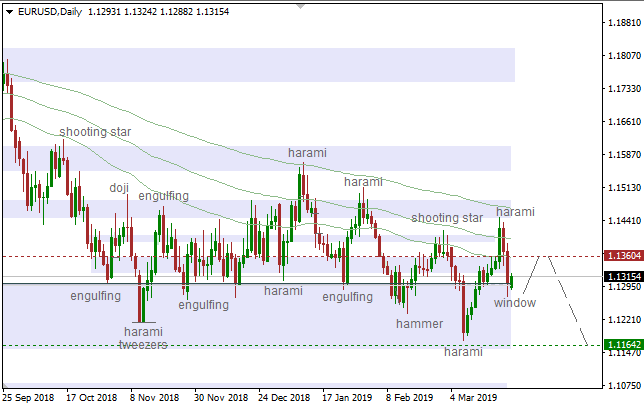Click the shooting star label near March 2019

pos(447,218)
